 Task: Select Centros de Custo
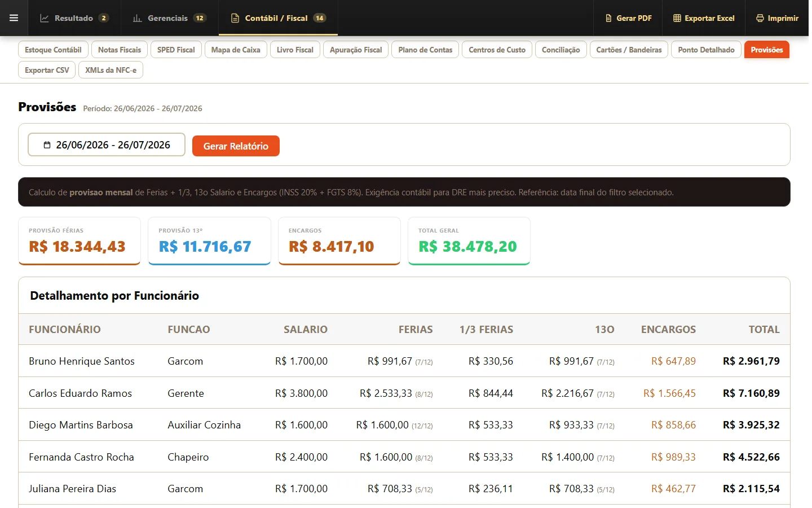point(497,50)
